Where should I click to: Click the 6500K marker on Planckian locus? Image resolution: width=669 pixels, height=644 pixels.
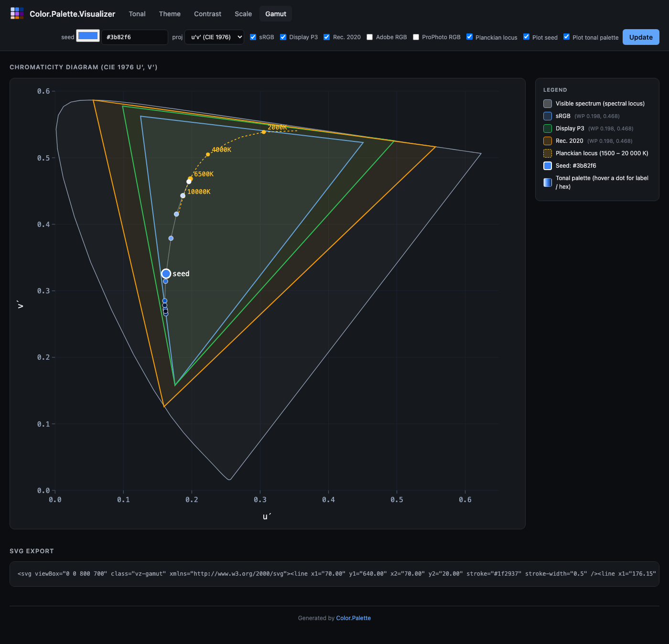pyautogui.click(x=190, y=179)
